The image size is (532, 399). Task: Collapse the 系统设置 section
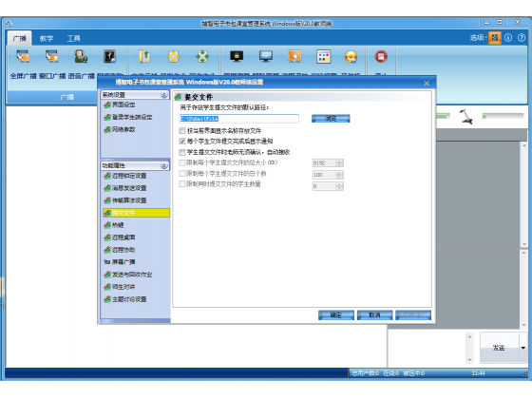click(164, 95)
